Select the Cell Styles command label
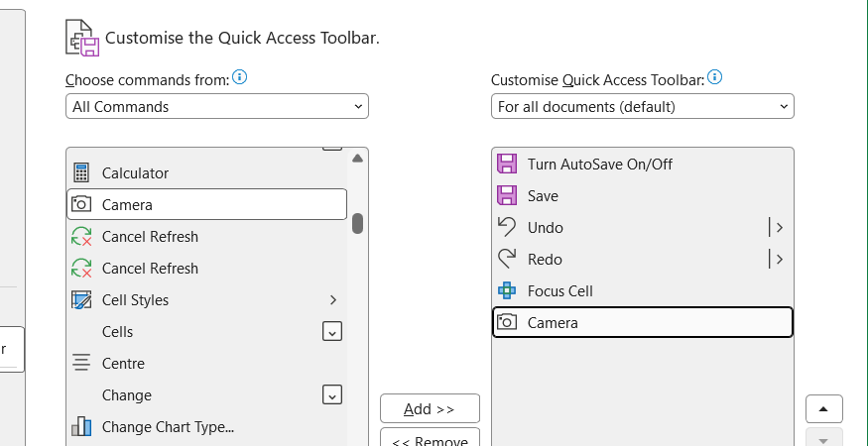The image size is (868, 446). (136, 300)
